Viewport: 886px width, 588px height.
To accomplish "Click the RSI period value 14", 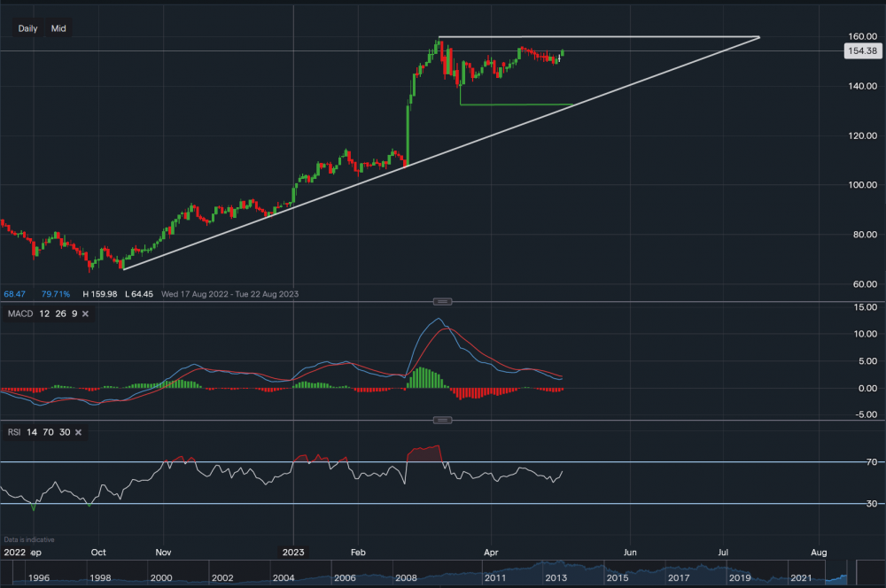I will click(x=31, y=432).
